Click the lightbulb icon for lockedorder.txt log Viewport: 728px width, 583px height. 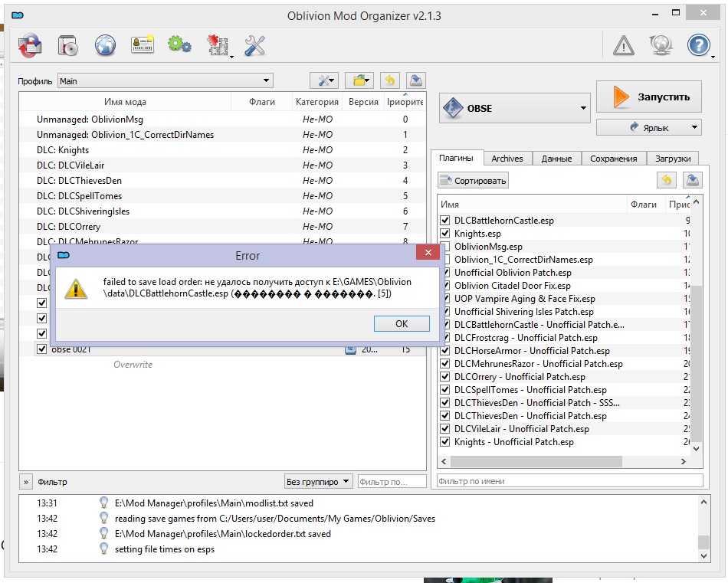click(104, 533)
